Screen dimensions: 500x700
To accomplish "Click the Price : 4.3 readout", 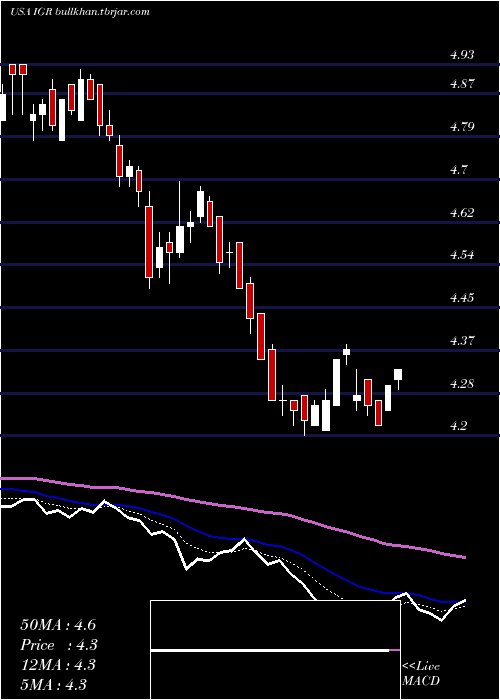I will [x=59, y=645].
